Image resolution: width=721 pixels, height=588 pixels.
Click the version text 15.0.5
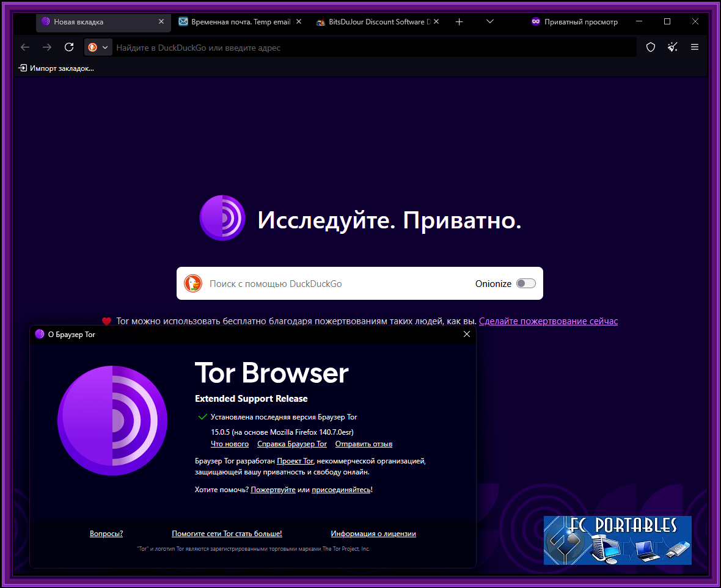220,432
